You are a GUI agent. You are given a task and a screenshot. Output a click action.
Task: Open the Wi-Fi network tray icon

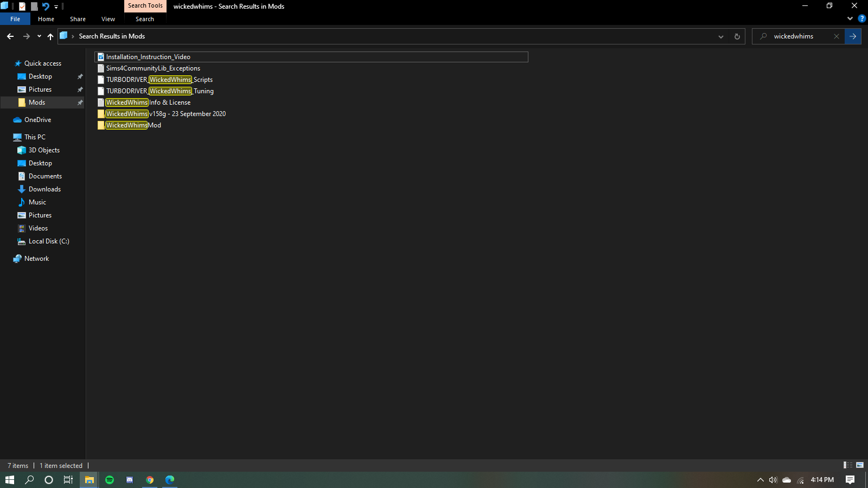click(x=800, y=480)
